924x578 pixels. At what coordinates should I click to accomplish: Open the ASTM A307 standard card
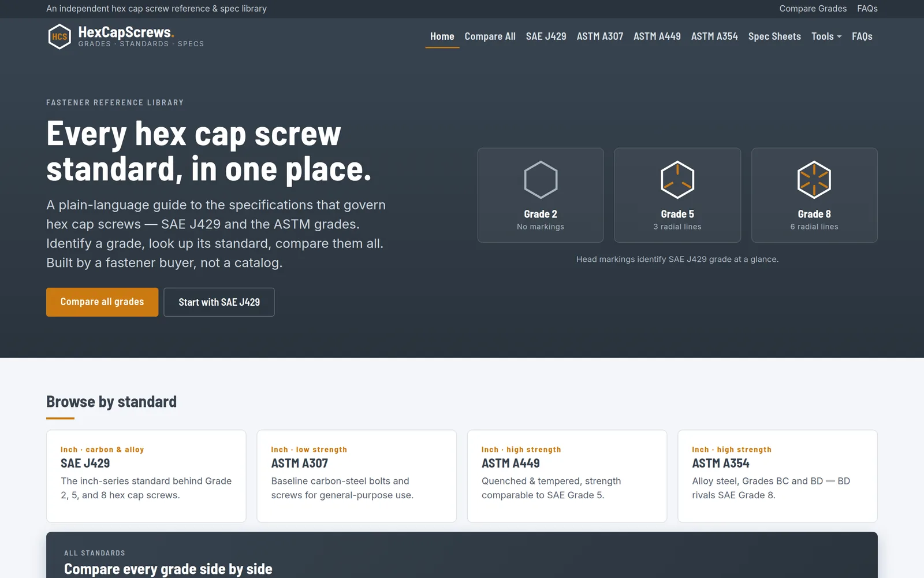pos(356,476)
